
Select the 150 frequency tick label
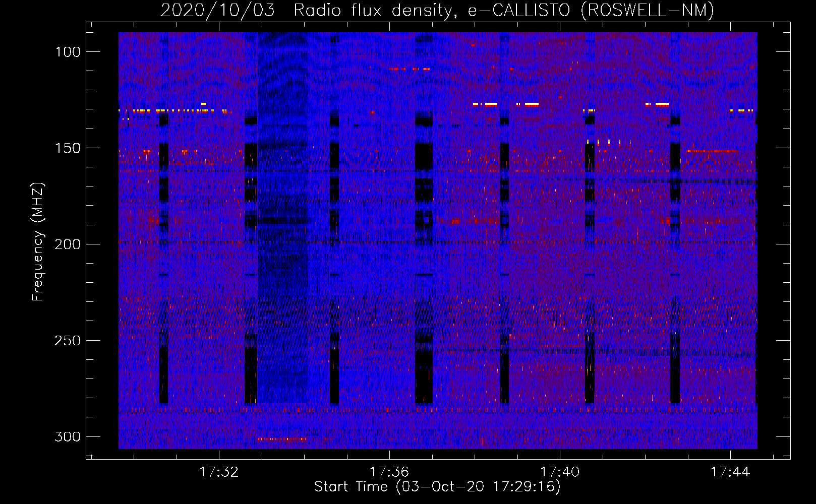(68, 148)
